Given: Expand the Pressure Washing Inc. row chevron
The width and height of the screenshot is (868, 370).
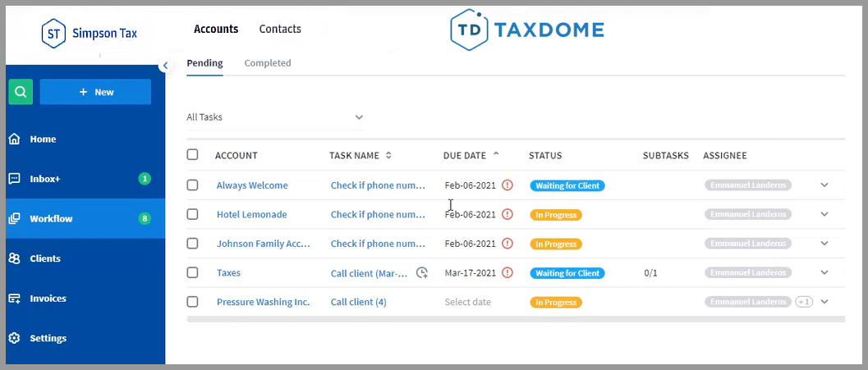Looking at the screenshot, I should 824,301.
